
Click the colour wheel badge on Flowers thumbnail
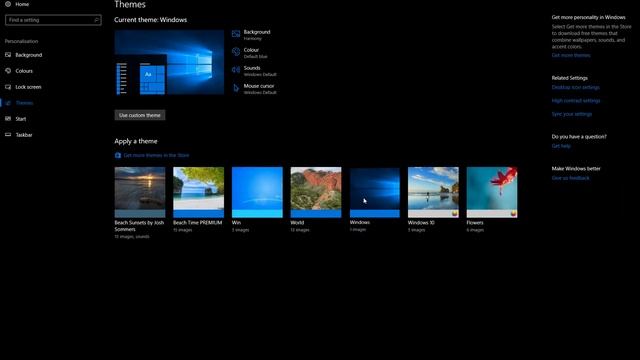tap(513, 213)
